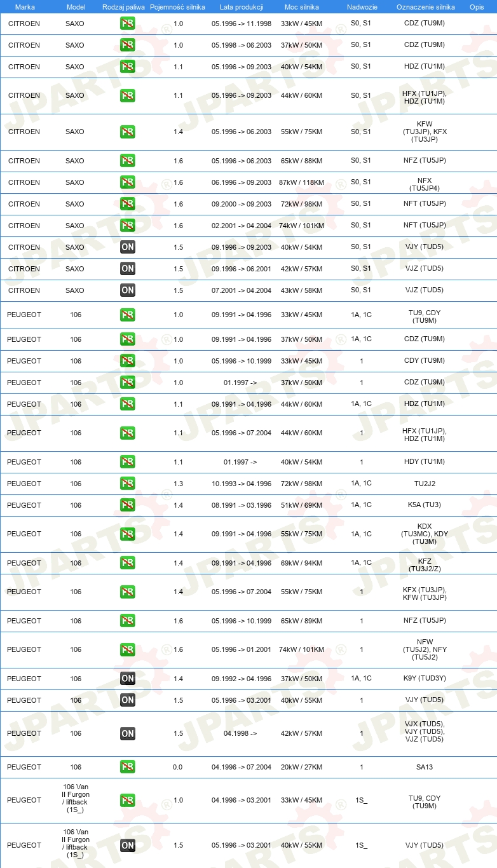Click the diesel ON icon in the K9Y (TUD3Y) row

tap(127, 679)
